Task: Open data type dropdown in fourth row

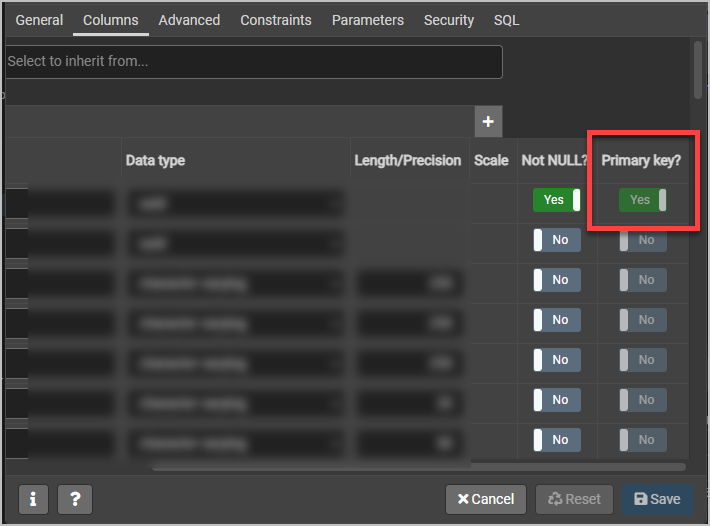Action: click(x=235, y=324)
